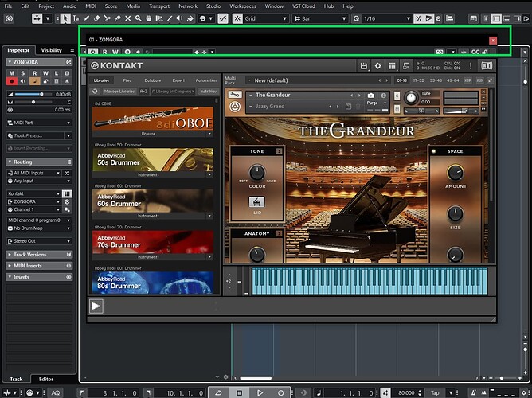Click Manage Libraries button
The image size is (532, 398).
119,92
